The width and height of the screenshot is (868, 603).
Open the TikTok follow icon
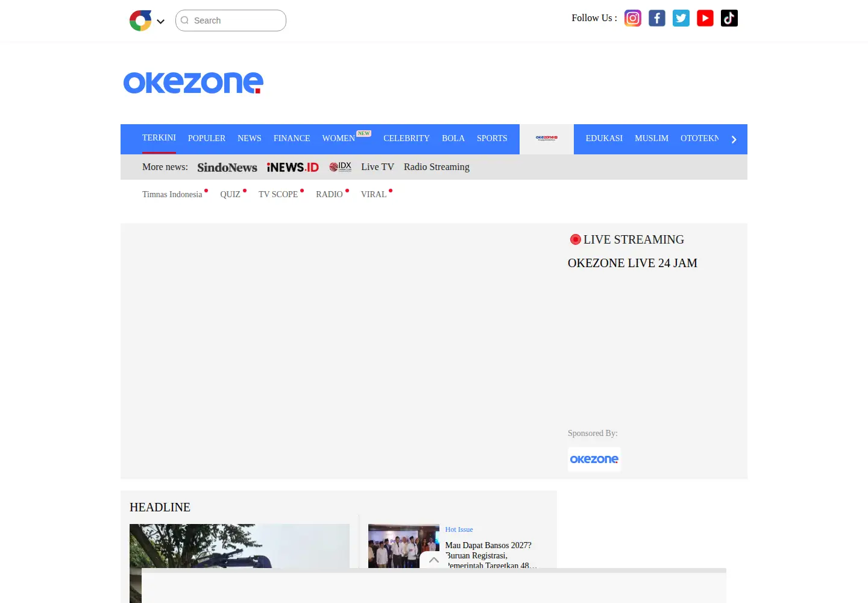tap(729, 18)
